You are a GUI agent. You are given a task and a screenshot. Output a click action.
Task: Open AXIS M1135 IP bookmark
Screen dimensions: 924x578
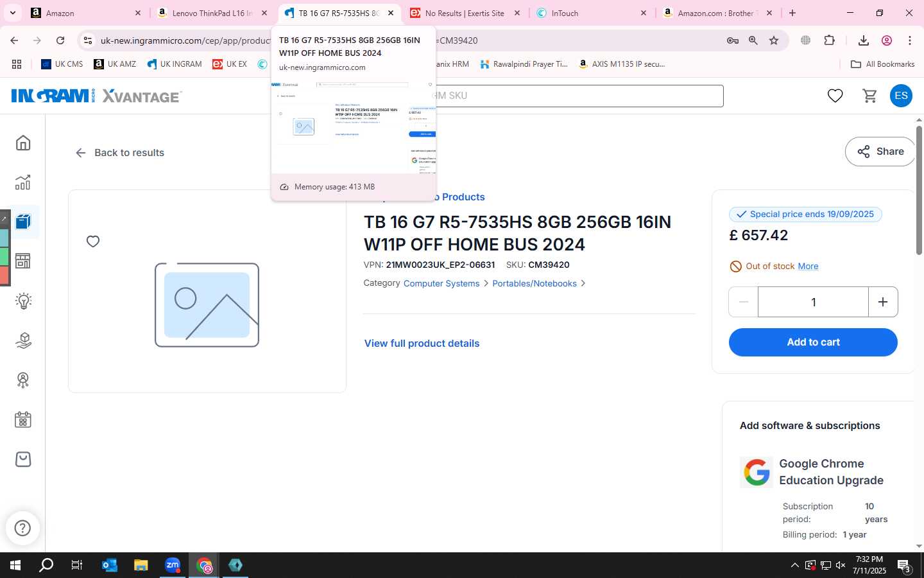621,64
